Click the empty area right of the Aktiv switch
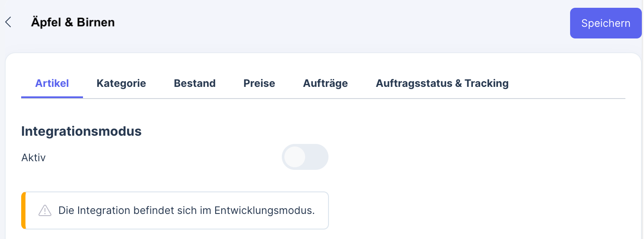Screen dimensions: 644x239 tap(432, 157)
